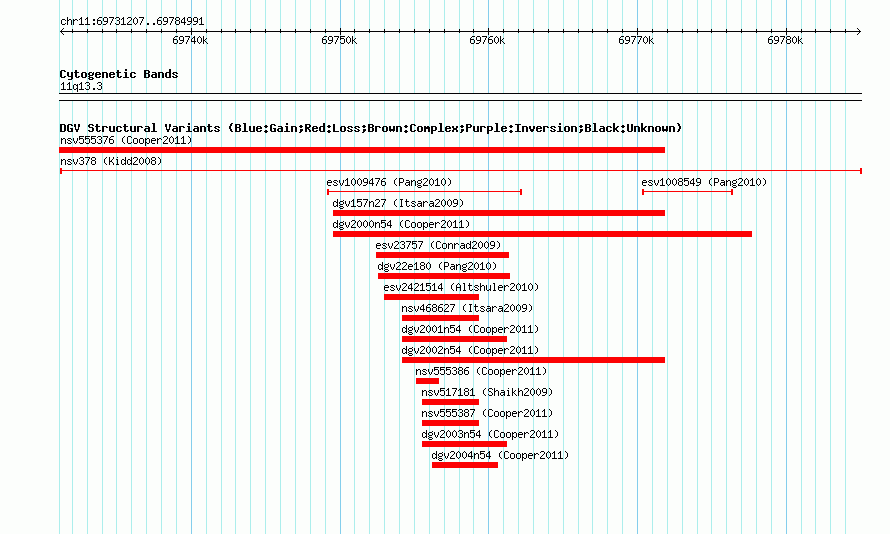Open the esv2421514 (Altshuler2010) label
Viewport: 890px width, 534px height.
click(x=461, y=287)
